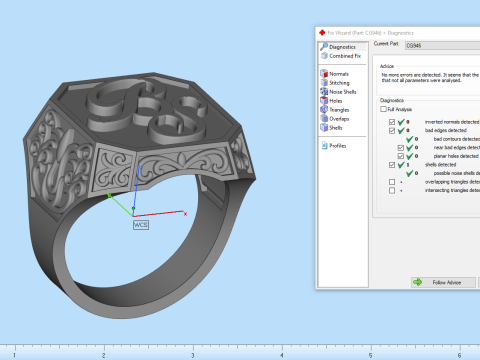480x360 pixels.
Task: Open the Overlaps fixing page
Action: click(335, 119)
